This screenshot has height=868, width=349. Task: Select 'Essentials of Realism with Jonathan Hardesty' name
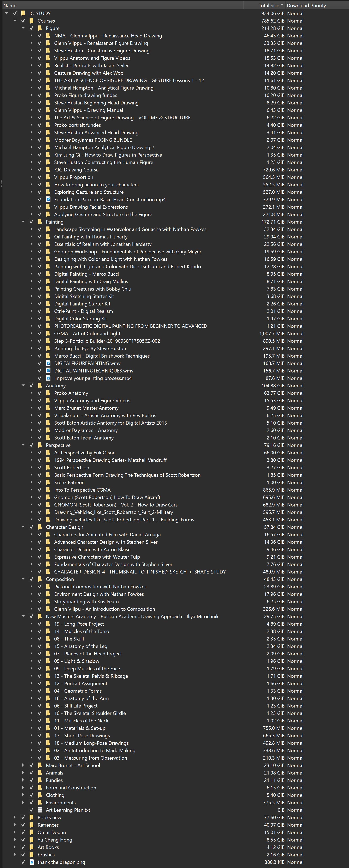[103, 244]
